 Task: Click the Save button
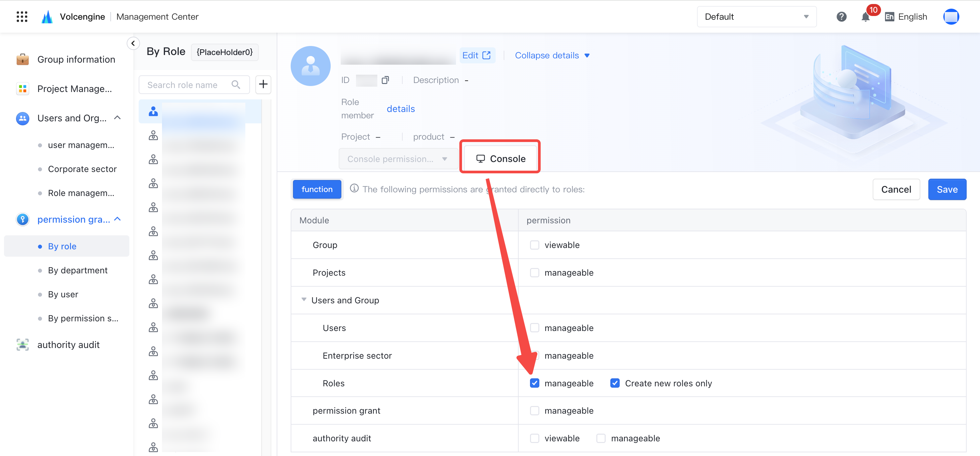pos(947,189)
